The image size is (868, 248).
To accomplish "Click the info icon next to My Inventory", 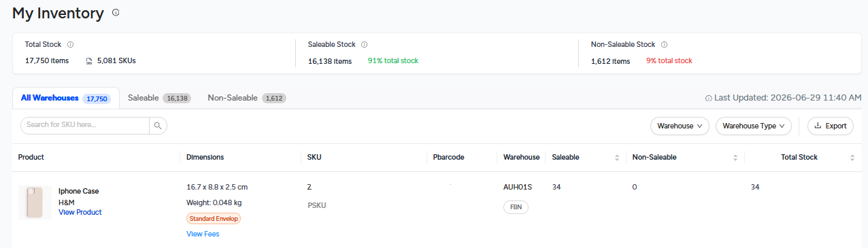I will (116, 13).
